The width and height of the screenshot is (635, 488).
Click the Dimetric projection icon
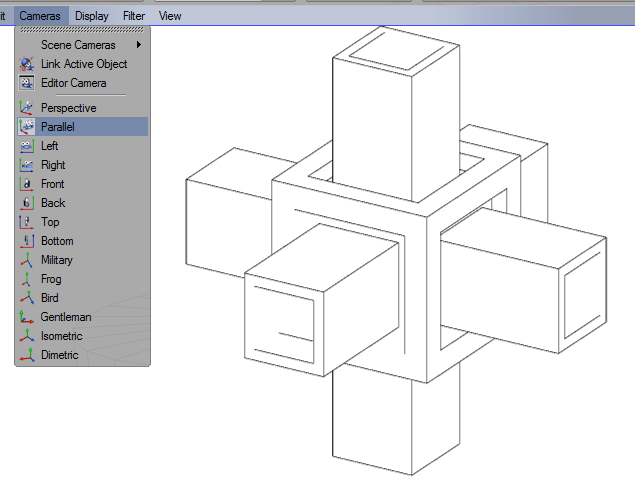[27, 355]
